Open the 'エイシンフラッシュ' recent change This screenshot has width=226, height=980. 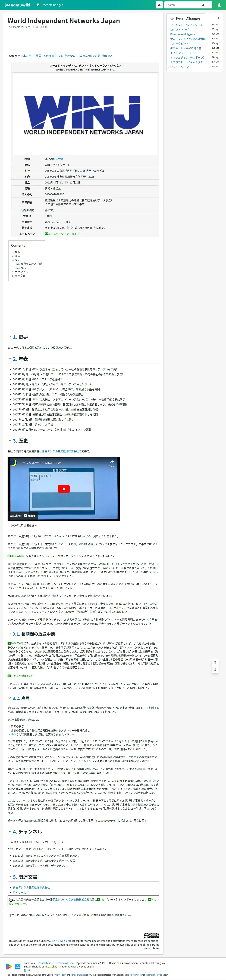click(x=182, y=53)
